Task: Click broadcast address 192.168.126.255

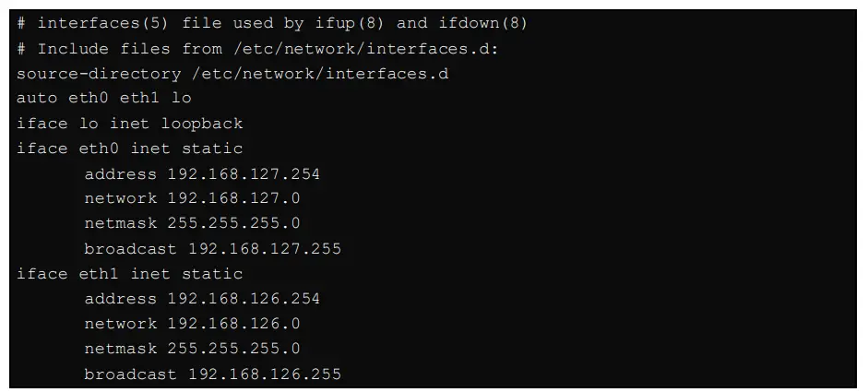Action: coord(265,374)
